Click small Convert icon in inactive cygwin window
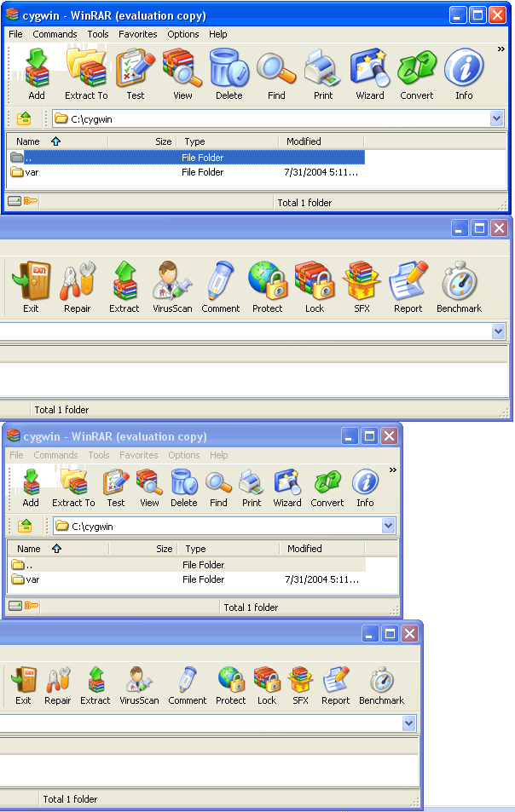This screenshot has height=812, width=515. pos(327,482)
